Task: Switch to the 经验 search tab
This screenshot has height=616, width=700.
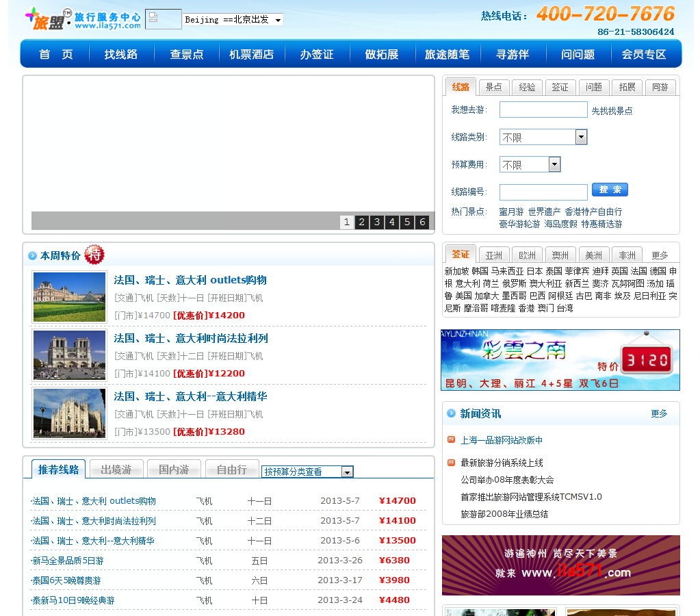Action: (x=528, y=87)
